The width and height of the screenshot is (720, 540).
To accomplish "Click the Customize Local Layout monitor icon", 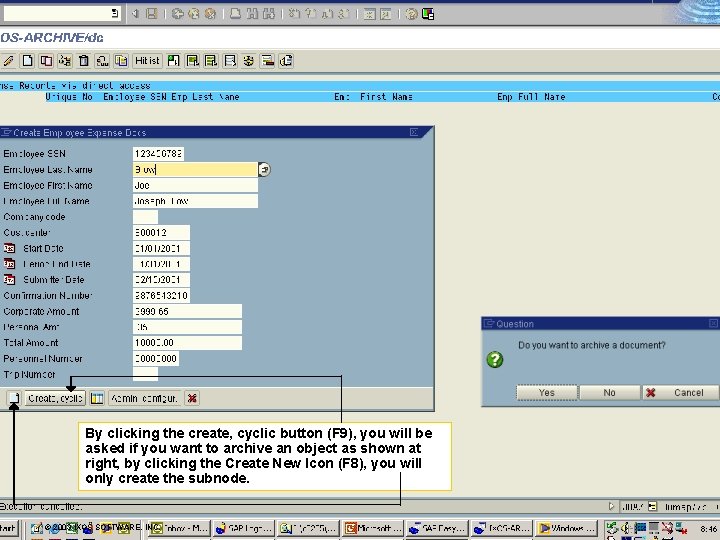I will 428,14.
